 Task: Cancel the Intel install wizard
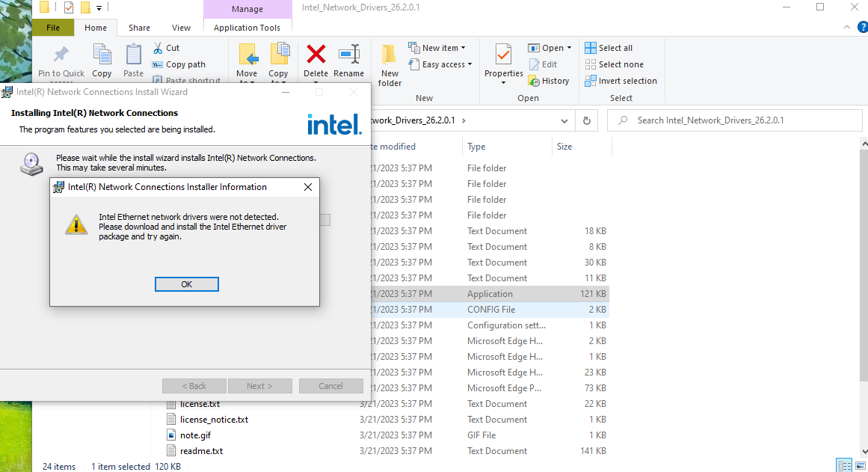[330, 385]
